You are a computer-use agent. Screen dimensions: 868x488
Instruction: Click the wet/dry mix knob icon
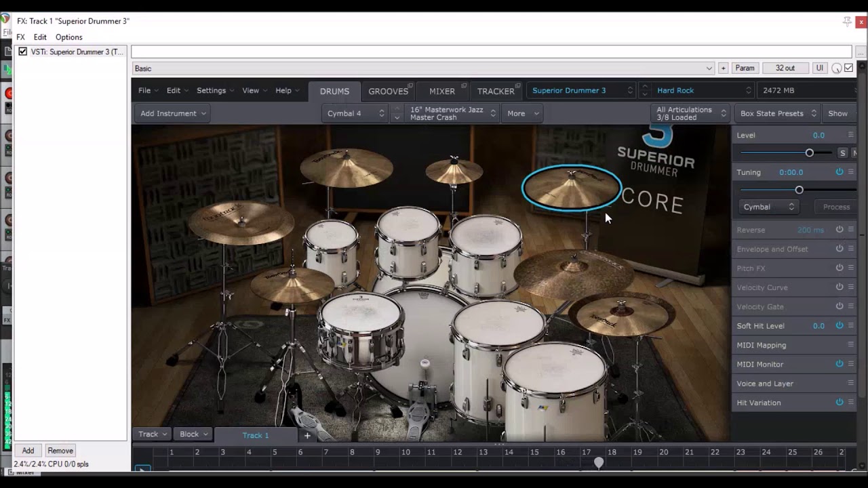point(837,68)
